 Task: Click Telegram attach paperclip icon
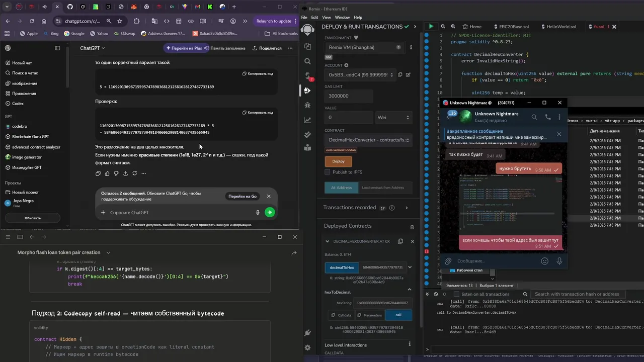click(x=448, y=261)
